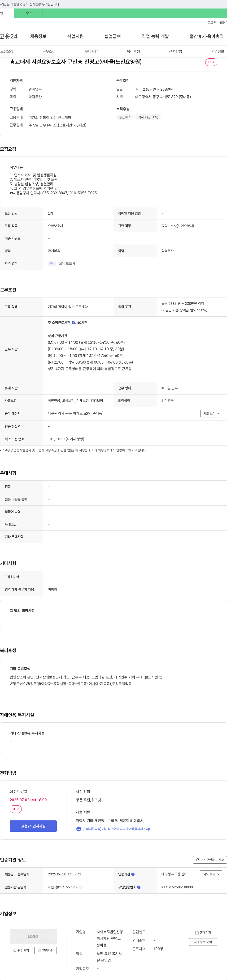
Task: Click 구인인증번호 value K140162506180008
Action: (178, 887)
